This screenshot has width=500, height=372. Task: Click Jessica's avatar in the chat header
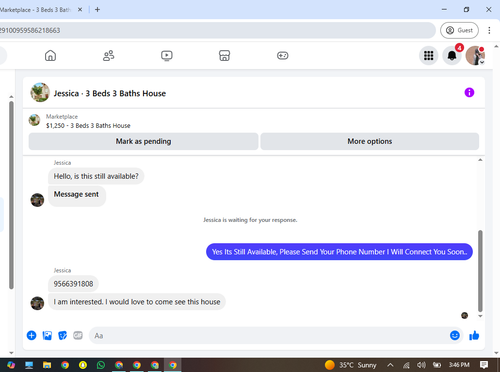[40, 92]
